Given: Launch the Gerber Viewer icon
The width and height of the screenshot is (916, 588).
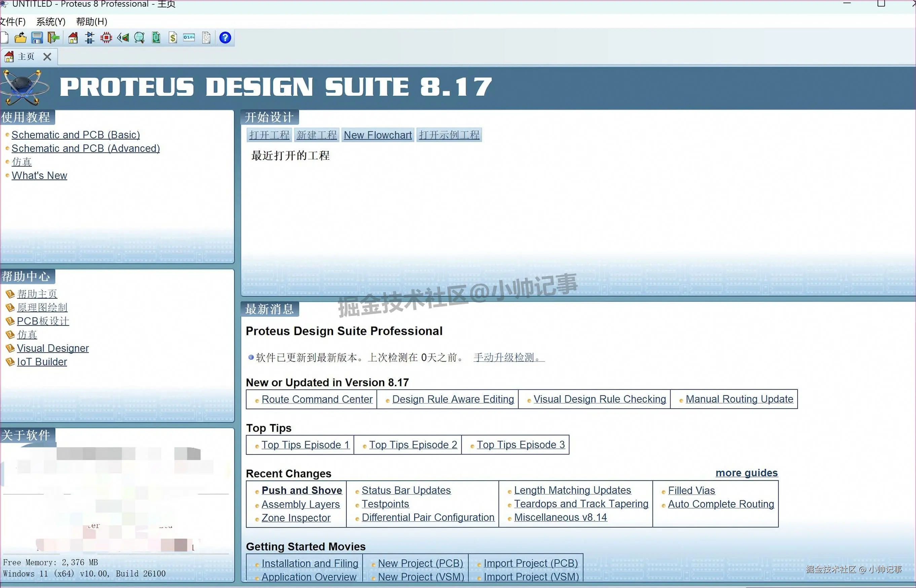Looking at the screenshot, I should [x=139, y=37].
